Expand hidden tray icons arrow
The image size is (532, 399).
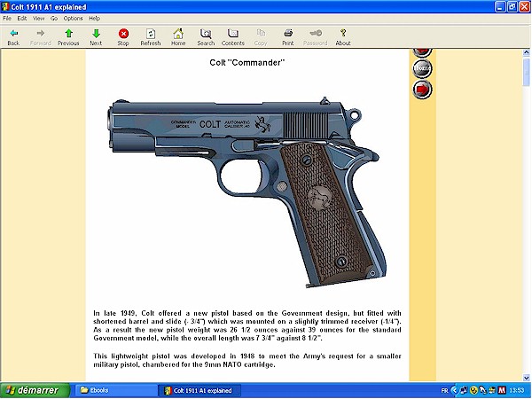(455, 390)
